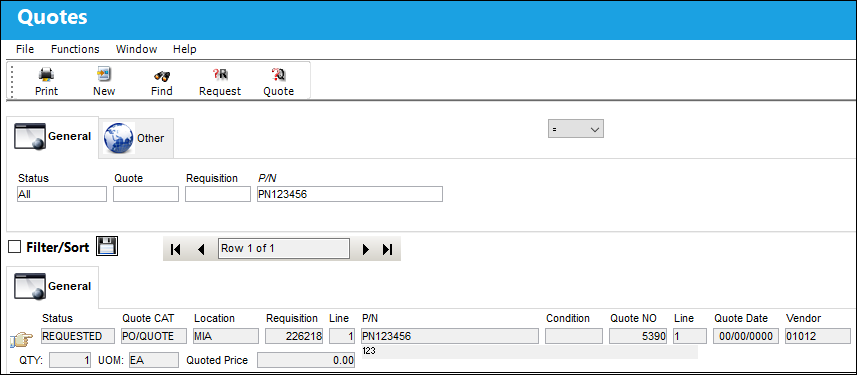Click the REQUESTED status field
This screenshot has height=375, width=857.
click(x=78, y=336)
